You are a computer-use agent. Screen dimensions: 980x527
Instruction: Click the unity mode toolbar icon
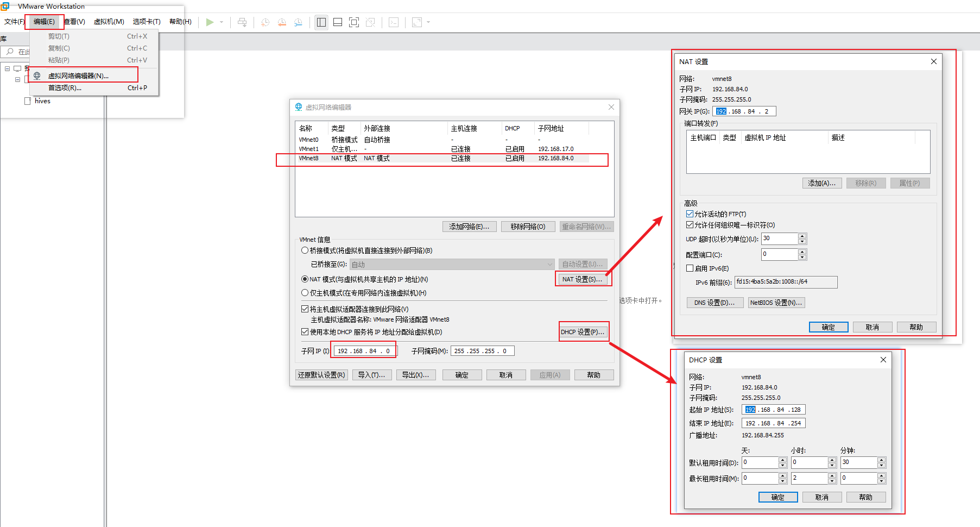pyautogui.click(x=370, y=22)
